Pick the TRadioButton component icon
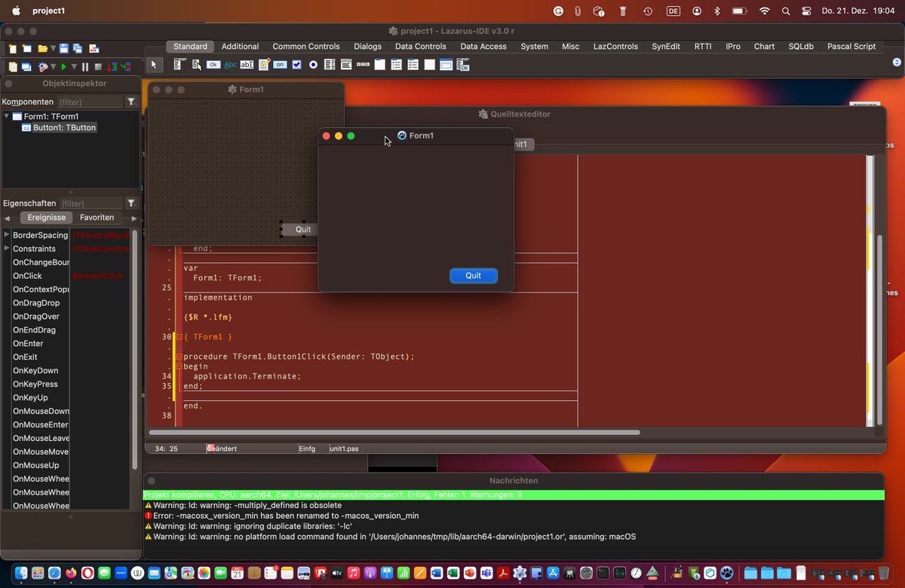905x588 pixels. [x=313, y=65]
